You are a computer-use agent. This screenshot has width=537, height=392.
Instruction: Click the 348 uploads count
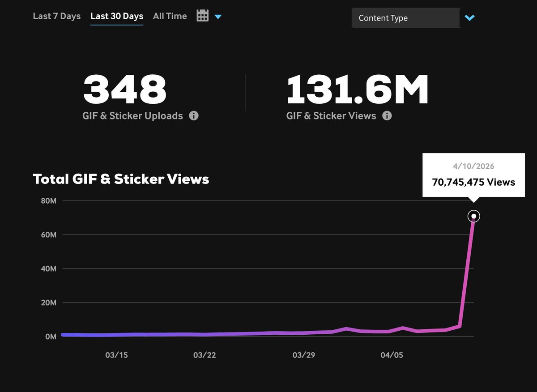(125, 89)
